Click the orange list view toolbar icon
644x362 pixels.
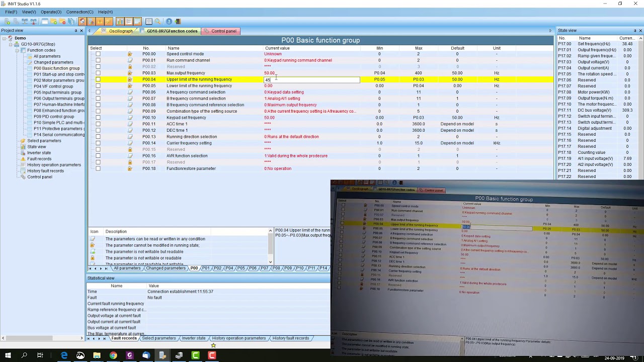[x=129, y=21]
